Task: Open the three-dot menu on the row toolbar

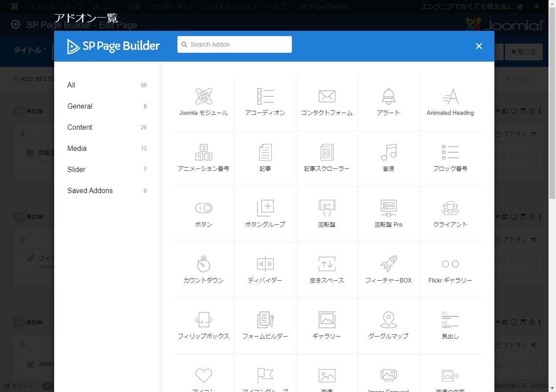Action: (x=541, y=111)
